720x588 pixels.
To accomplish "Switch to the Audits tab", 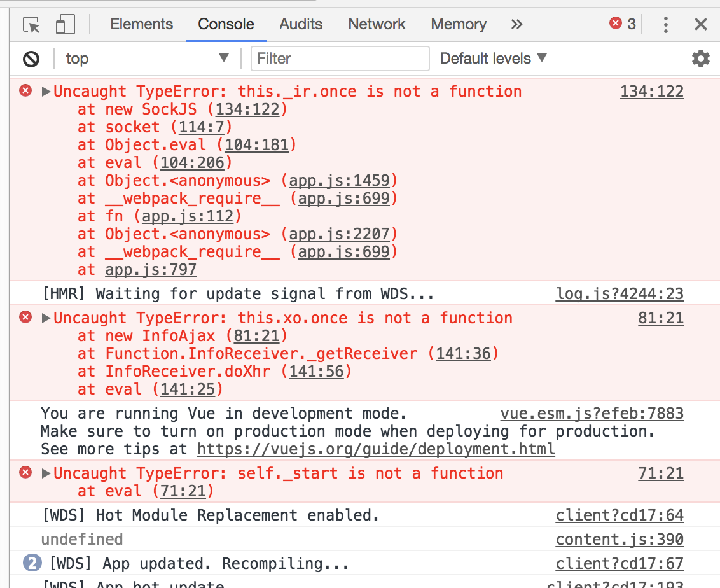I will (301, 24).
